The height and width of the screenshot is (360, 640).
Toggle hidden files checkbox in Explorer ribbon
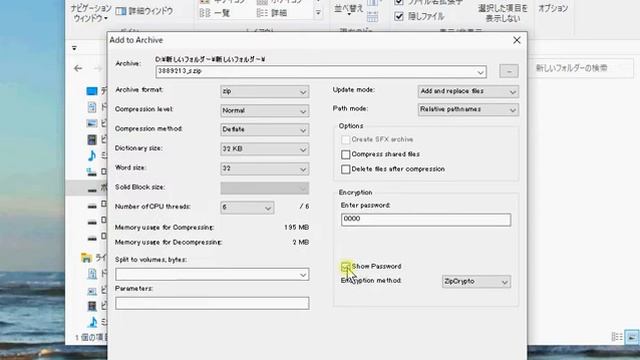(x=399, y=16)
